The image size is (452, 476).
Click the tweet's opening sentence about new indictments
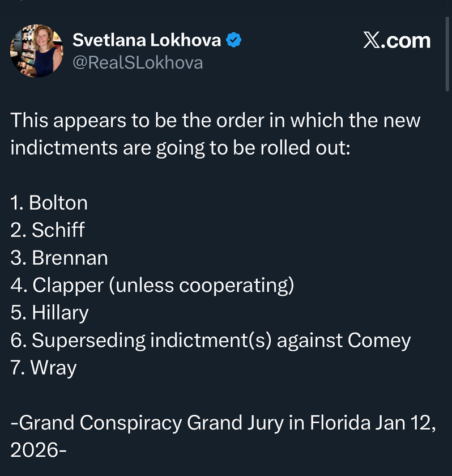pos(215,134)
